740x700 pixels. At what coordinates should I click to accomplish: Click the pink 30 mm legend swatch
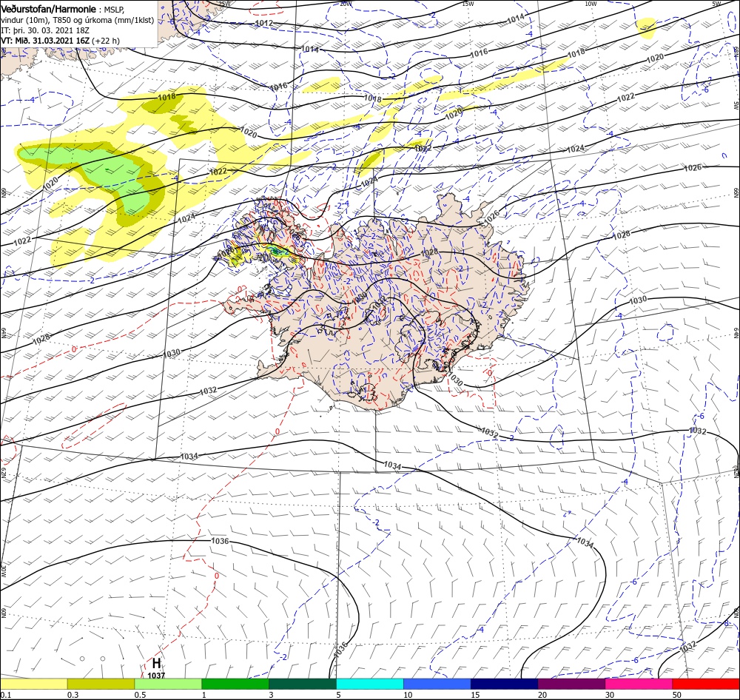(639, 684)
